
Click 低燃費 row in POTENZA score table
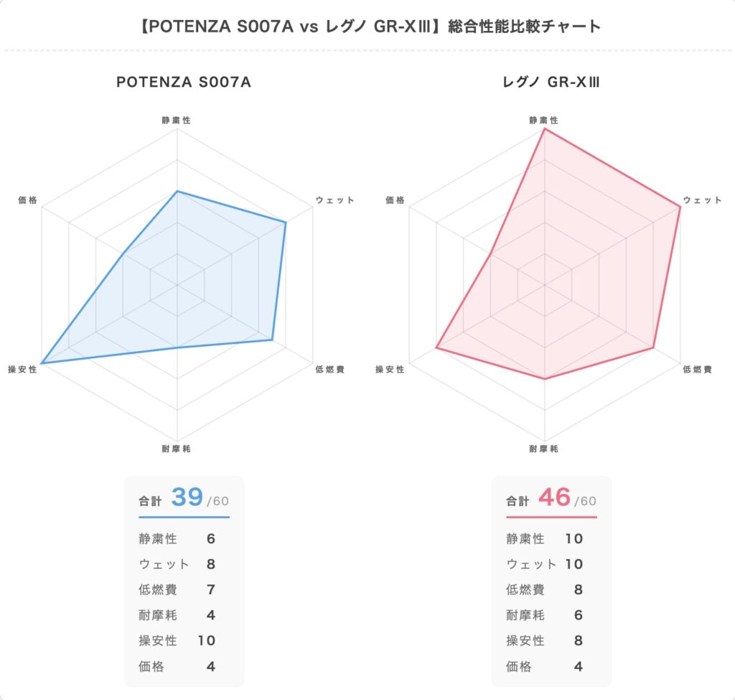[x=177, y=589]
